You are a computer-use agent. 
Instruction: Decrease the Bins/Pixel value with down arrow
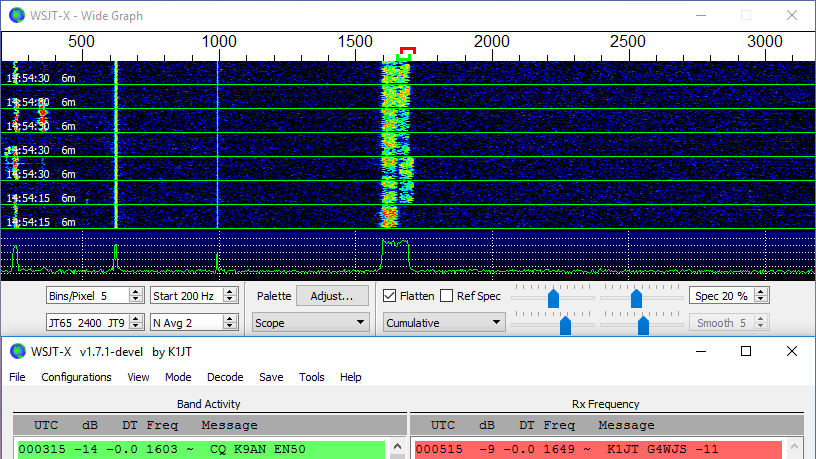(136, 299)
